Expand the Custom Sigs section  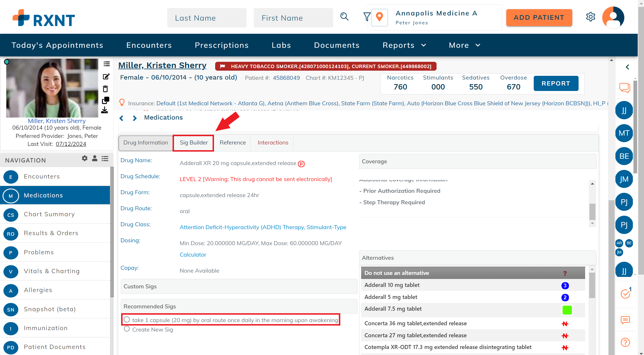tap(239, 286)
